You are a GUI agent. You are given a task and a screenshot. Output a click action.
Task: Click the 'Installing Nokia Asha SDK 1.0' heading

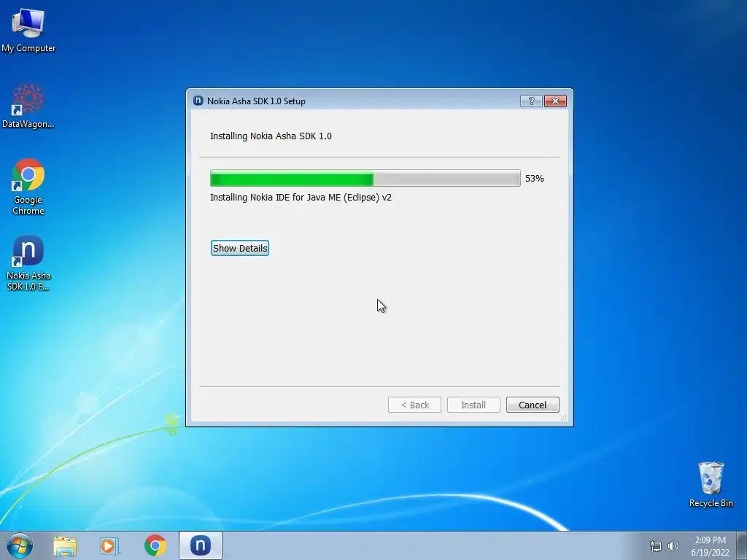[x=271, y=136]
